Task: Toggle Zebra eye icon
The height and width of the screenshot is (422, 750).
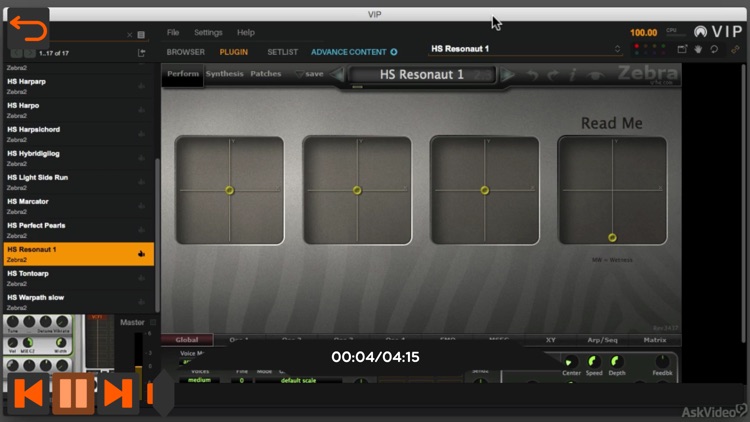Action: tap(596, 75)
